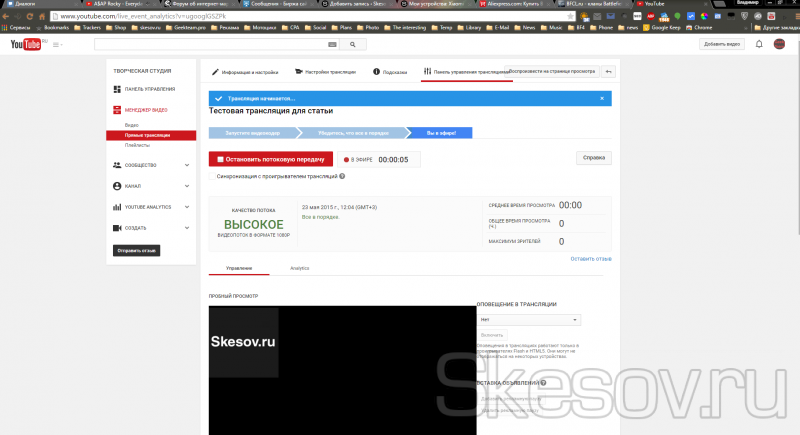
Task: Click the help icon next to 'Синхронизация'
Action: [342, 176]
